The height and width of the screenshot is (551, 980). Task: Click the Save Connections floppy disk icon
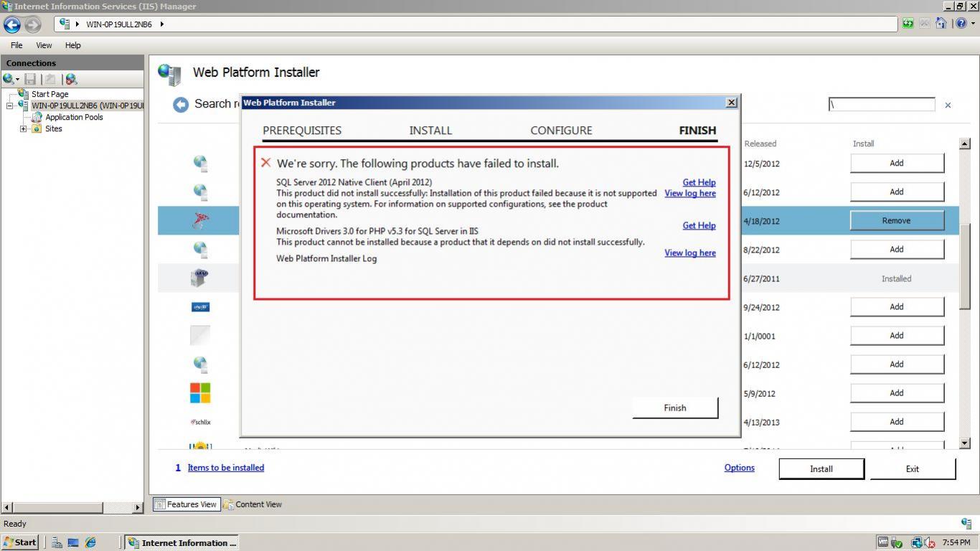tap(30, 79)
